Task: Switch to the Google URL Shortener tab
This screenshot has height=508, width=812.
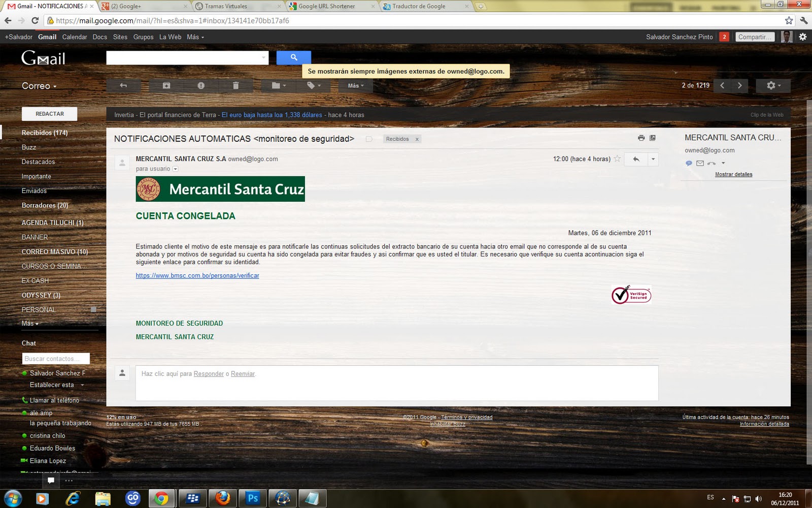Action: click(x=331, y=6)
